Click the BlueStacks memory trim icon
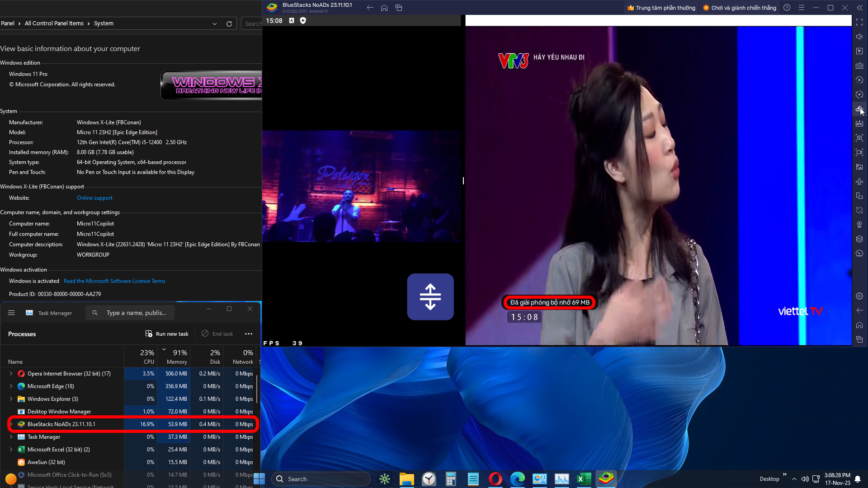This screenshot has height=488, width=868. tap(859, 109)
